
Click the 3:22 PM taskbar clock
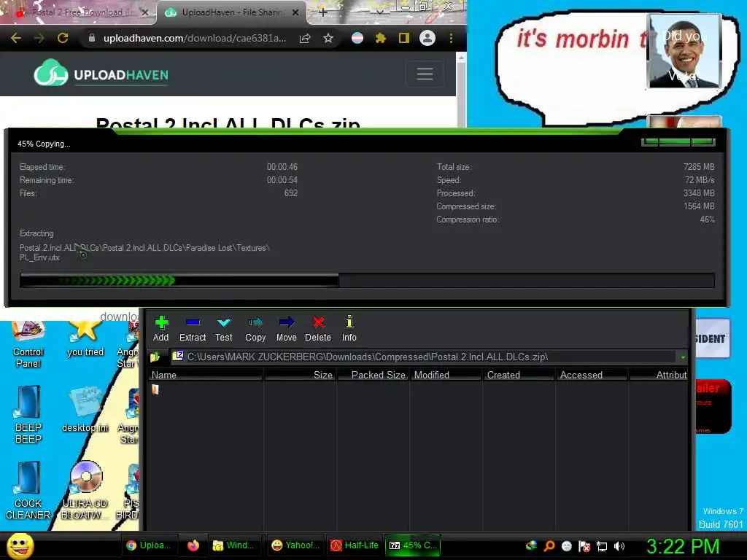point(683,546)
